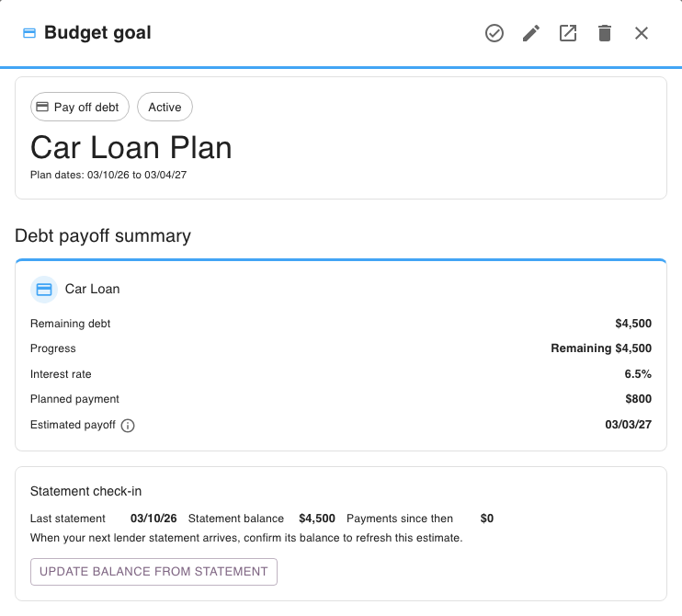Click the Debt payoff summary heading

[103, 235]
